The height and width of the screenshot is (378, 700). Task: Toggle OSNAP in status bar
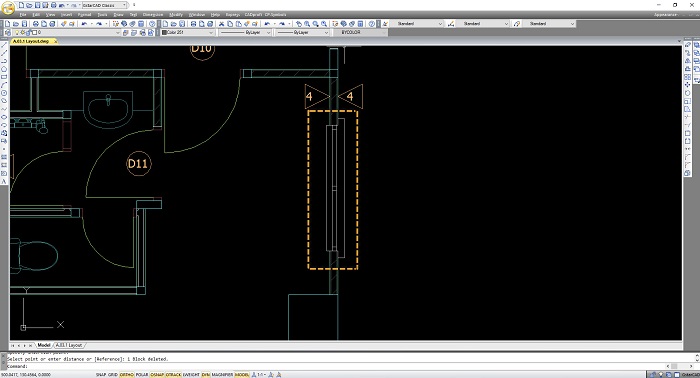[157, 375]
